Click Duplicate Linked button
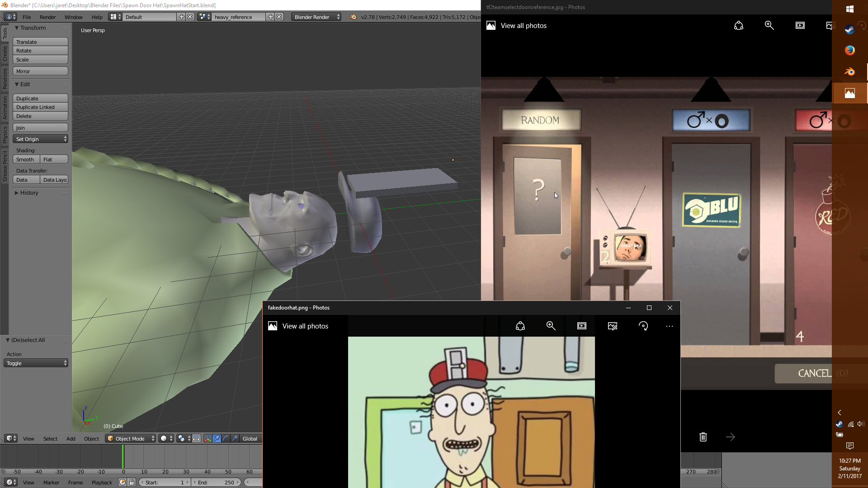The image size is (868, 488). 40,107
